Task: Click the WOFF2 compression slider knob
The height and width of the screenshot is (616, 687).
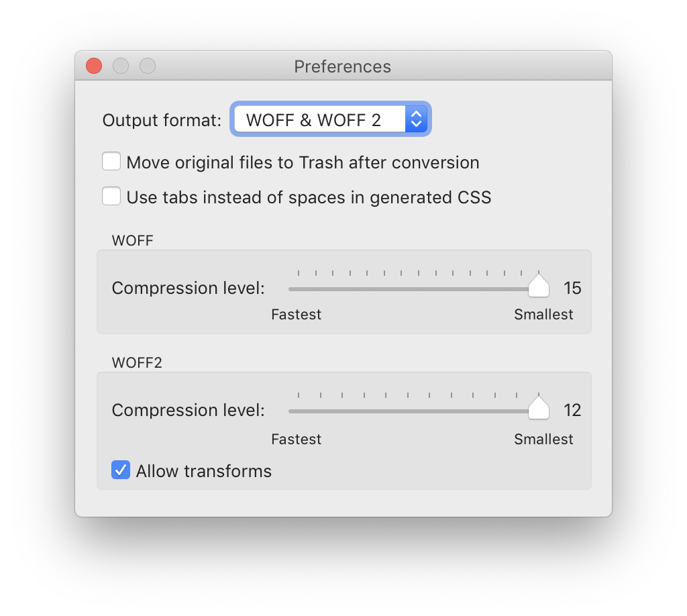Action: (x=539, y=407)
